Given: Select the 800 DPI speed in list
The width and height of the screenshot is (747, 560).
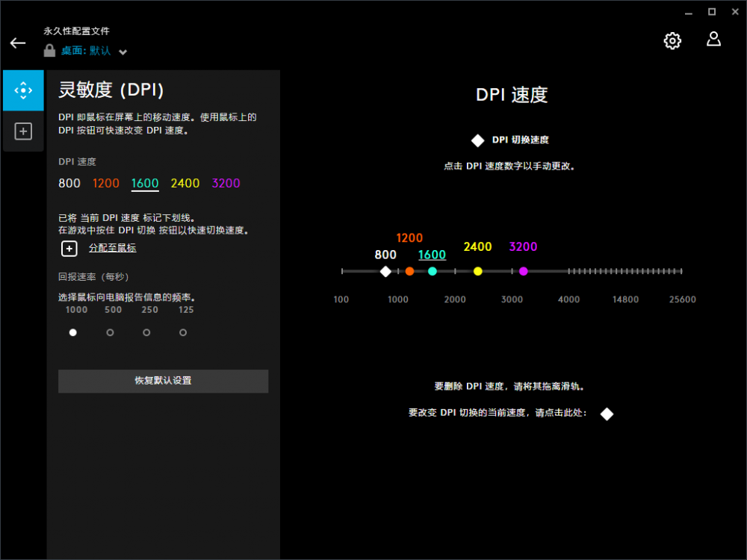Looking at the screenshot, I should [69, 184].
